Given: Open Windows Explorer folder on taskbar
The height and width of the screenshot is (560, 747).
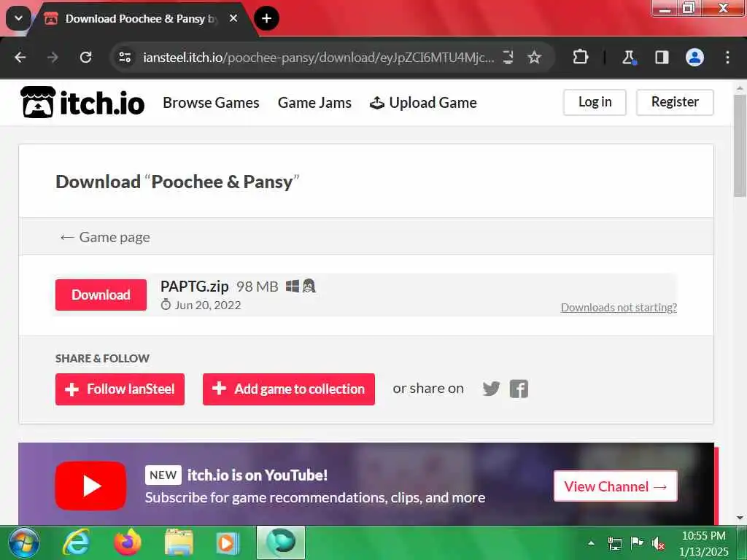Looking at the screenshot, I should (x=179, y=542).
